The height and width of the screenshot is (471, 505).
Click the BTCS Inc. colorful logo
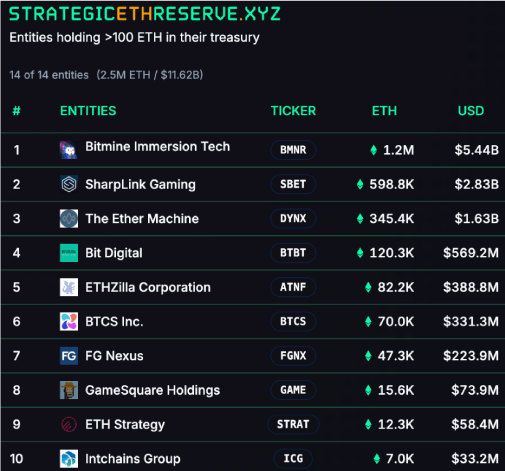point(69,321)
